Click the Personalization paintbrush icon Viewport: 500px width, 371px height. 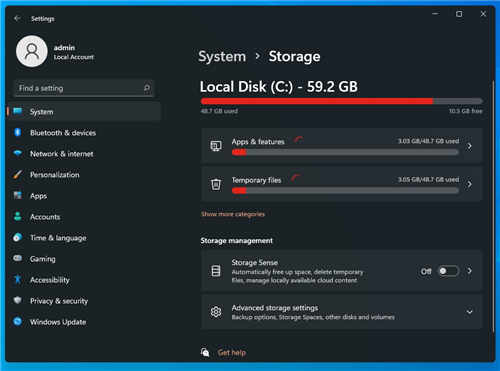point(18,174)
